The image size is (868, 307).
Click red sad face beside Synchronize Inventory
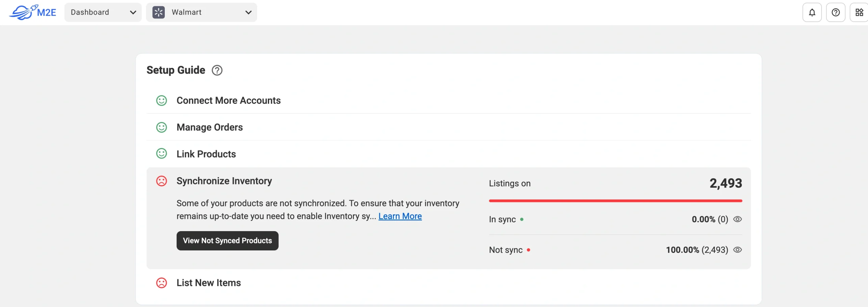161,181
